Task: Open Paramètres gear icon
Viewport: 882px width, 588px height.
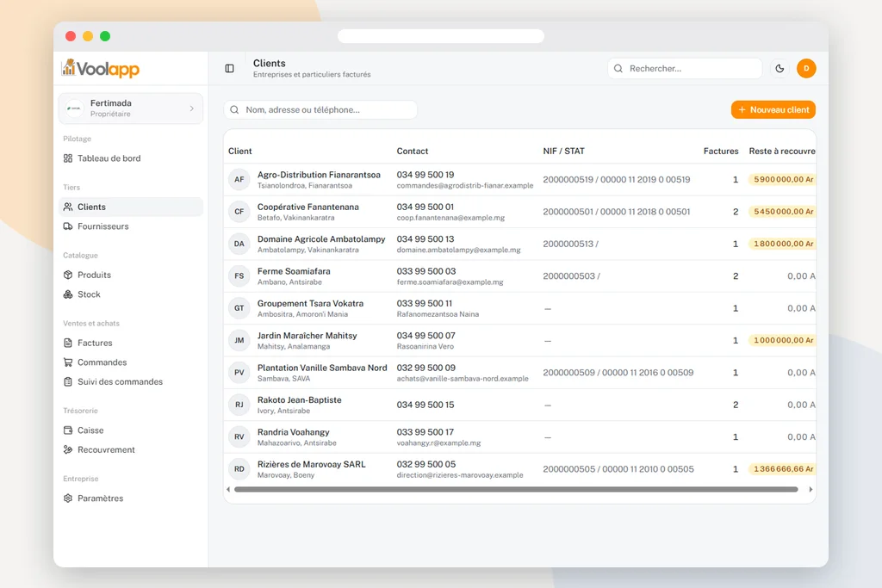Action: pos(68,498)
